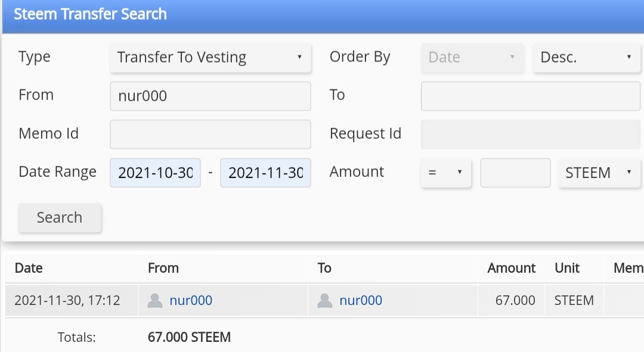
Task: Open the Type dropdown showing Transfer To Vesting
Action: (x=210, y=57)
